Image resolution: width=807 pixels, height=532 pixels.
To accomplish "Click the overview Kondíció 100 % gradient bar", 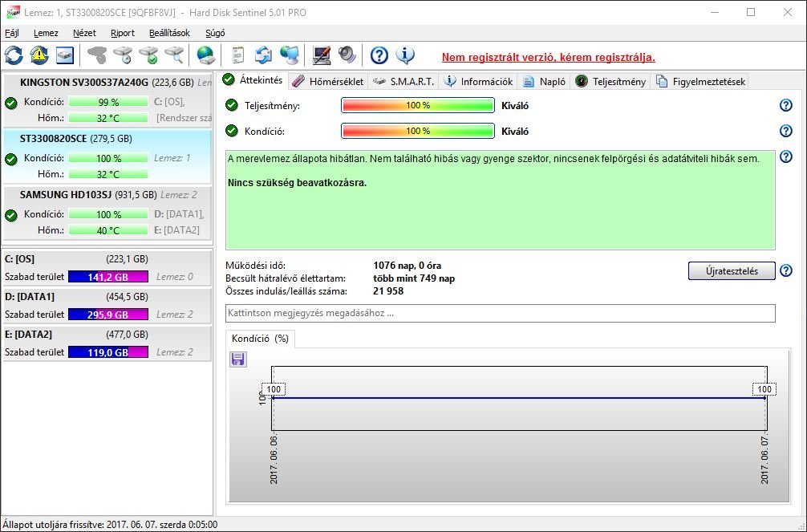I will click(418, 131).
